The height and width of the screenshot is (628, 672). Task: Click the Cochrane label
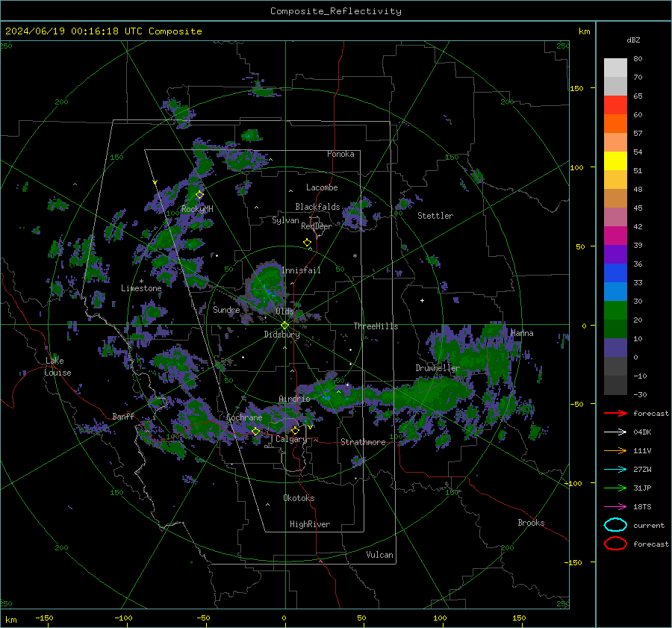point(244,417)
